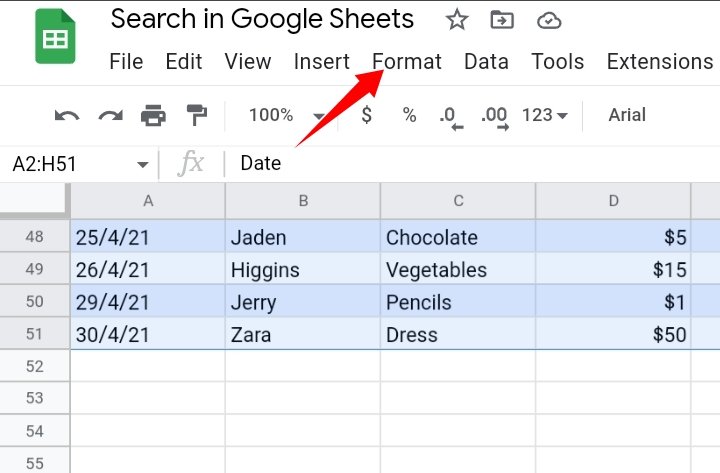The height and width of the screenshot is (473, 720).
Task: Click the move to folder icon
Action: coord(502,20)
